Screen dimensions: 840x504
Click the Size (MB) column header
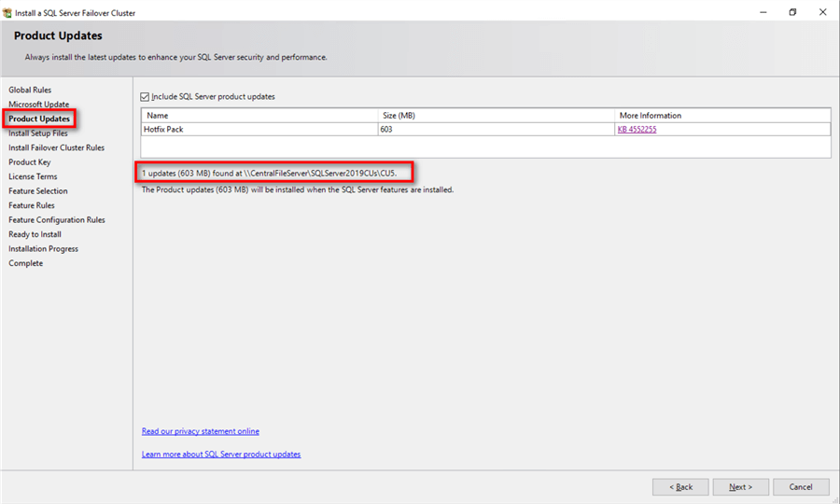[497, 115]
